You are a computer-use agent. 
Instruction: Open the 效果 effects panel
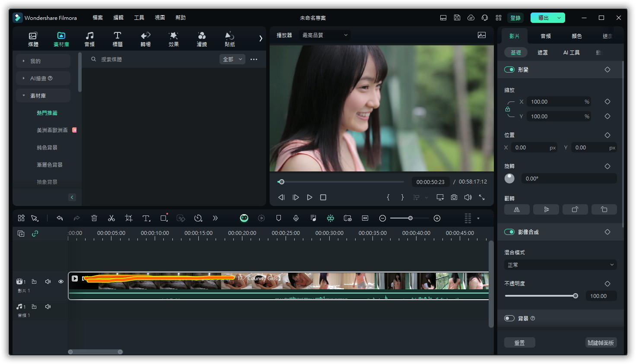174,39
